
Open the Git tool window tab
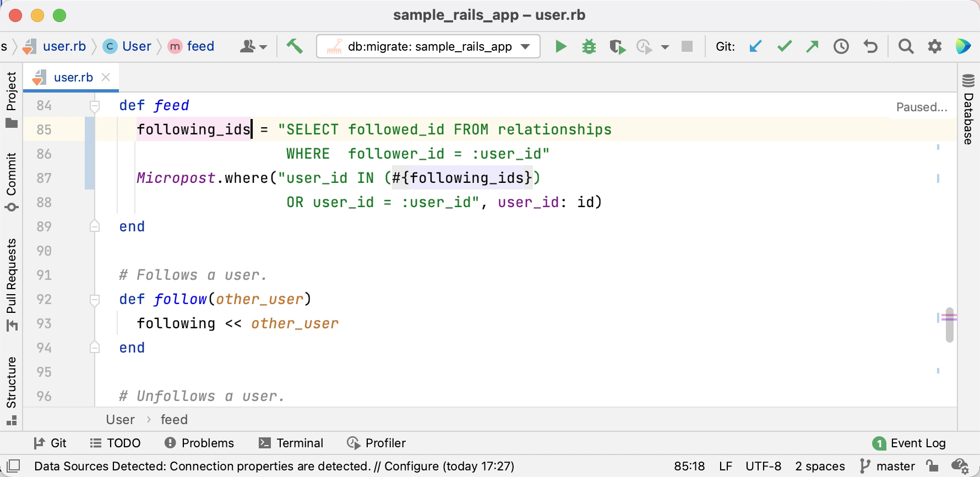(50, 443)
